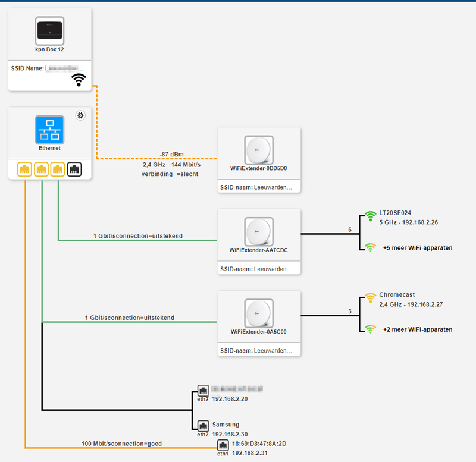Click WiFi icon next to +5 meer WiFi-apparaten
476x462 pixels.
pyautogui.click(x=370, y=247)
